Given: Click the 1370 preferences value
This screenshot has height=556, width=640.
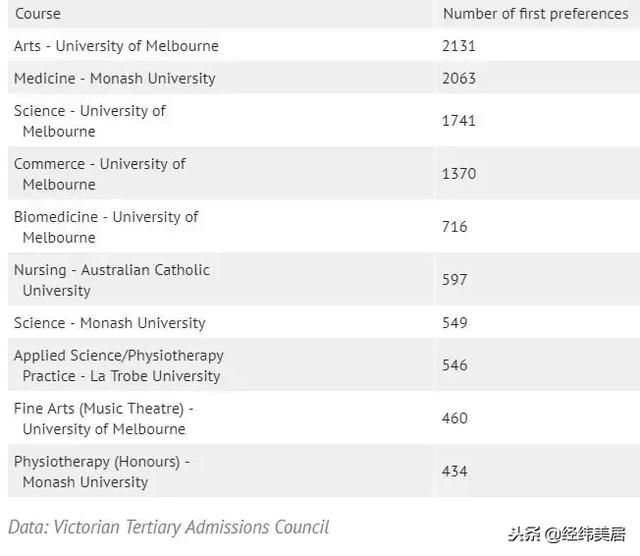Looking at the screenshot, I should click(x=459, y=174).
